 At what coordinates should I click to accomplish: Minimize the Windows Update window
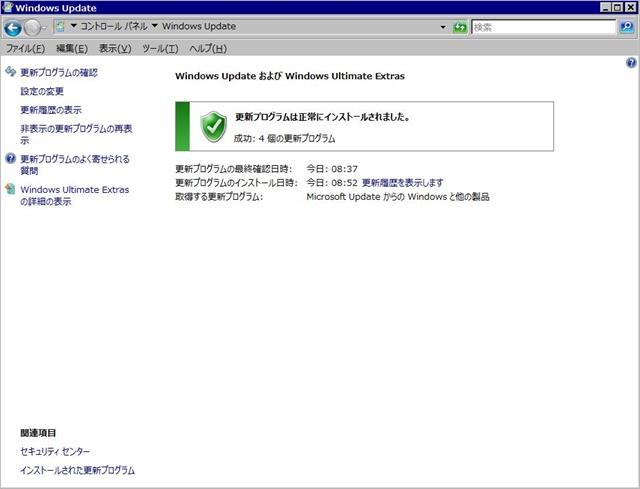(606, 7)
